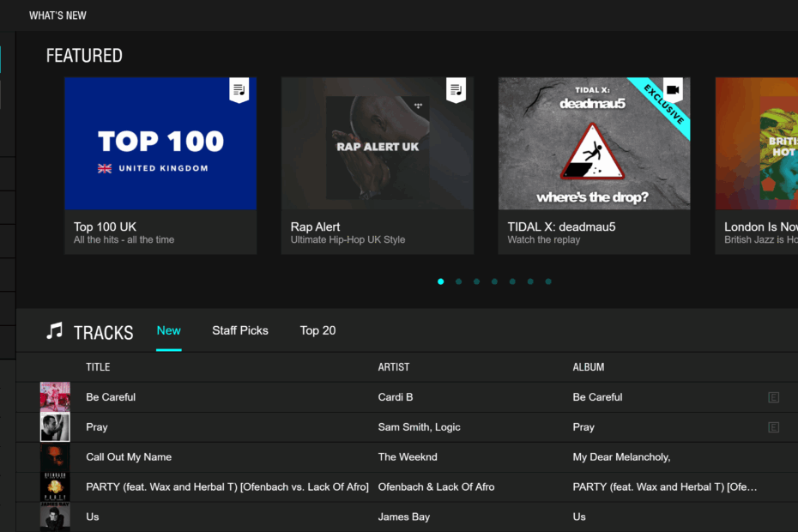Click TIDAL X: deadmau5 title link

(x=561, y=227)
